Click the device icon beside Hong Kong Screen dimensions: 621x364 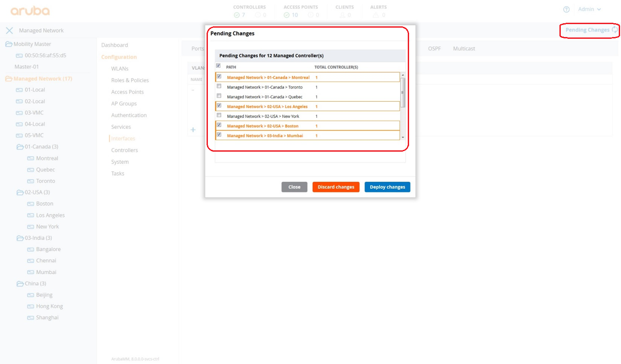(x=30, y=306)
